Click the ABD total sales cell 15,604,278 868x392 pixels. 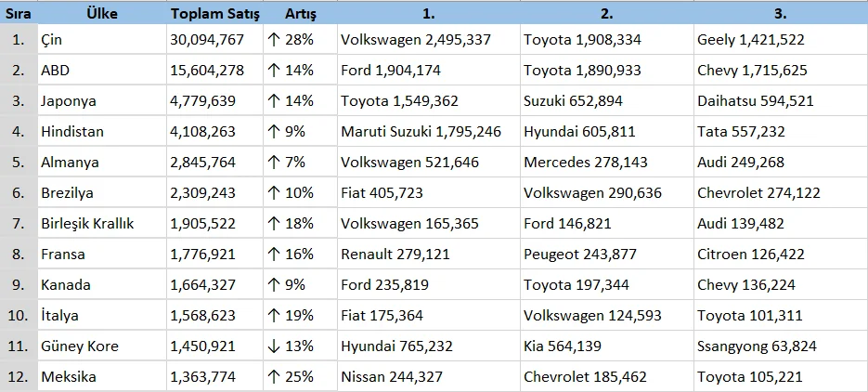point(208,71)
